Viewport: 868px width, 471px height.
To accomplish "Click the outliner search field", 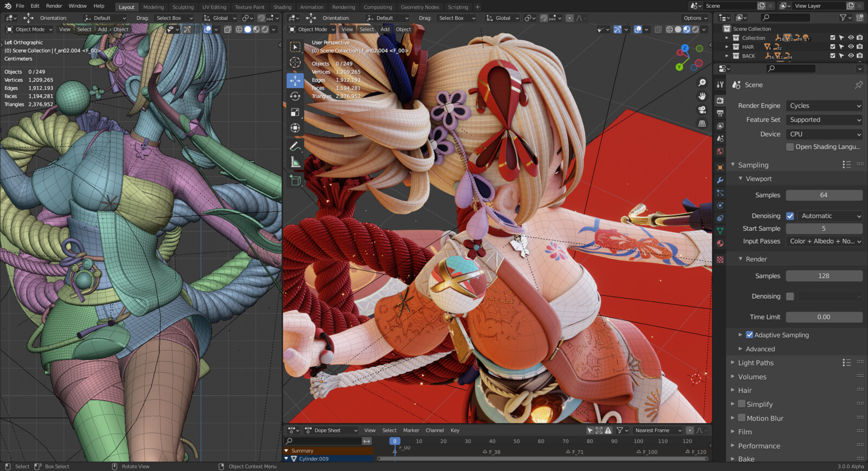I will point(786,18).
